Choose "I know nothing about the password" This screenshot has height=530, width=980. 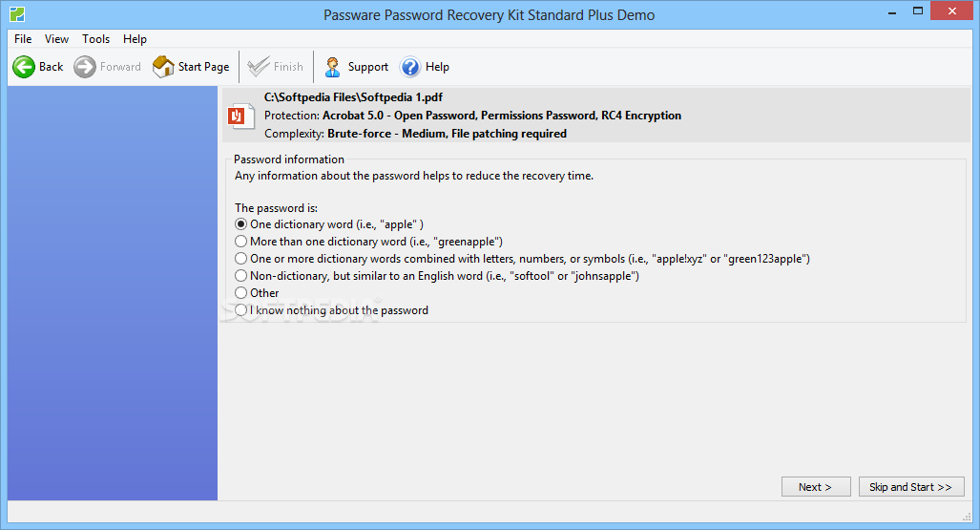pos(240,310)
